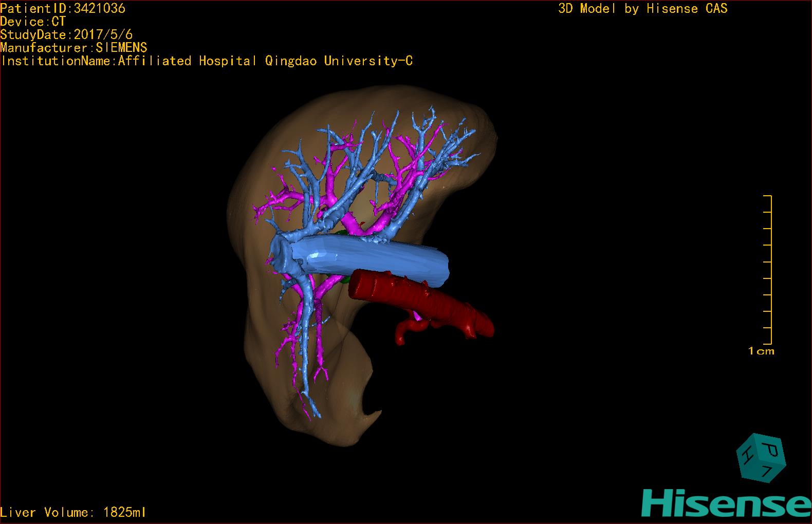Screen dimensions: 812x524
Task: Click the L face of orientation cube
Action: 767,472
